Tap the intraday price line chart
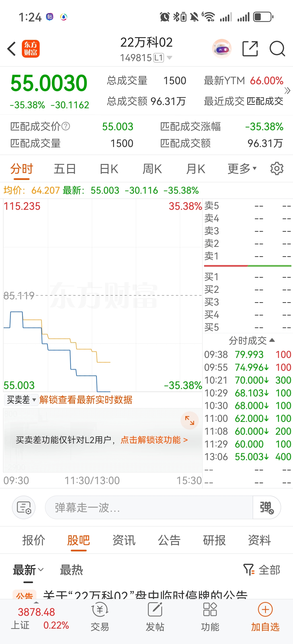 coord(102,295)
